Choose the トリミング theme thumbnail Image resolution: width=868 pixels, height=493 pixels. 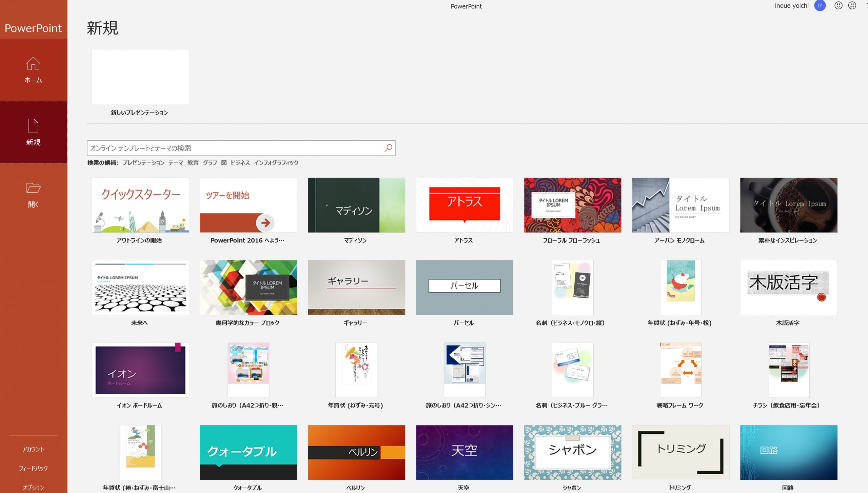680,452
